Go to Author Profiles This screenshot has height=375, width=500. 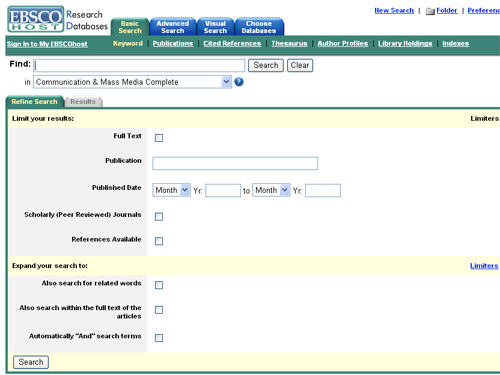[343, 44]
